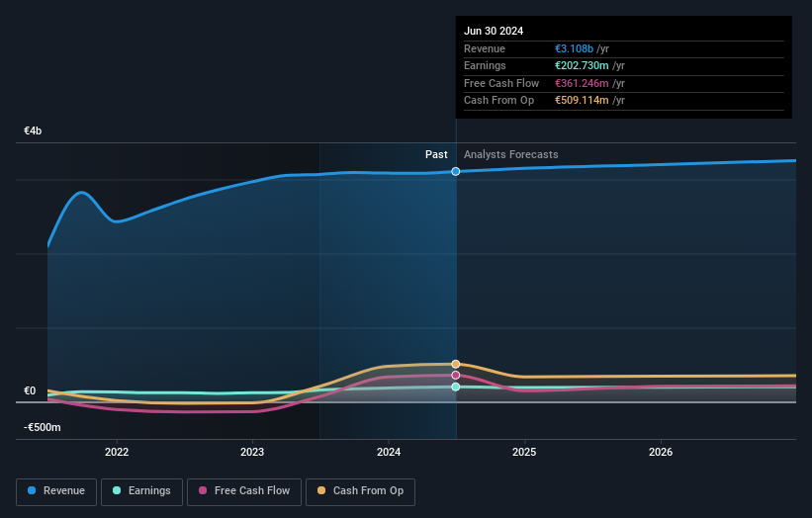This screenshot has height=518, width=812.
Task: Click the €0 y-axis label
Action: [x=30, y=390]
